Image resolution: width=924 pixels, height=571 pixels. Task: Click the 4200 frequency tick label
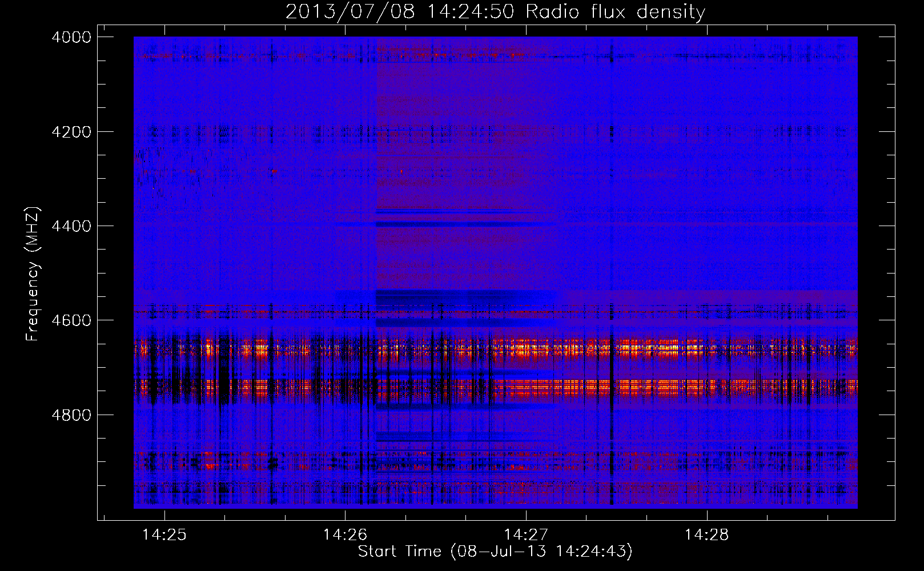(x=71, y=132)
